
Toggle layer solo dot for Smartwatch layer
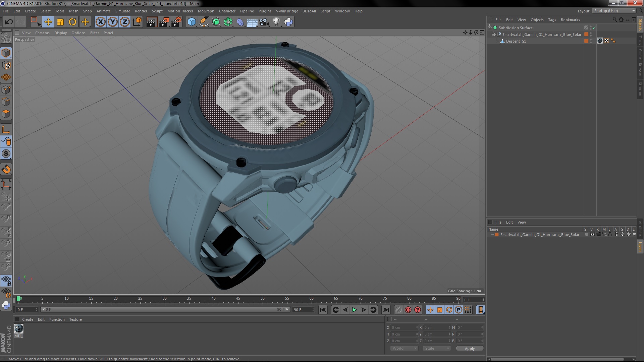586,235
